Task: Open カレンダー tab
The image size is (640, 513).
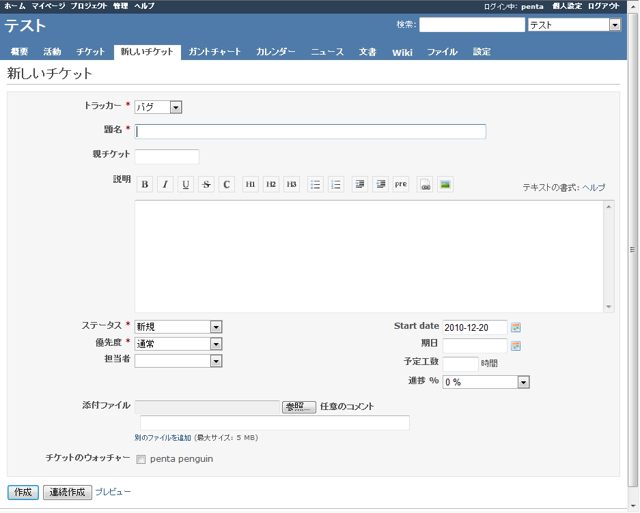Action: [x=276, y=52]
